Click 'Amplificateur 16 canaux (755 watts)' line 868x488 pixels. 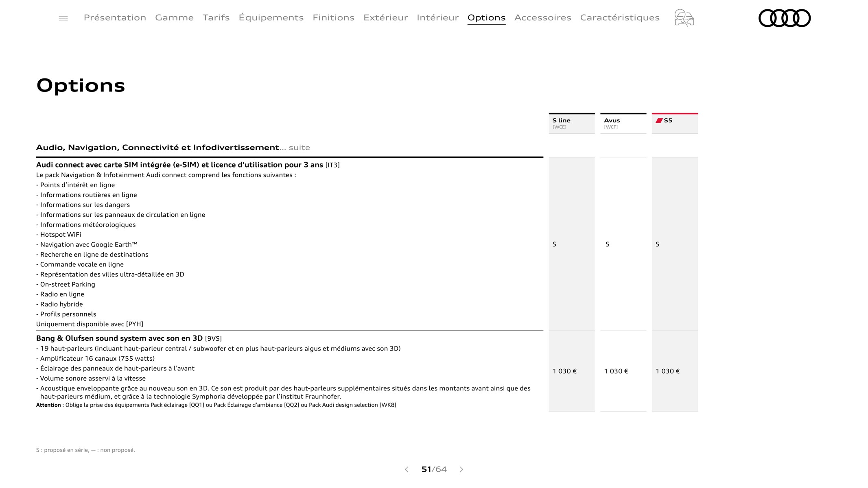[95, 358]
